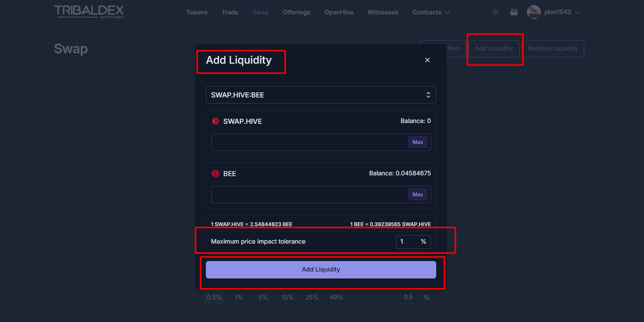Click the BEE token logo icon
This screenshot has width=644, height=322.
[x=215, y=174]
